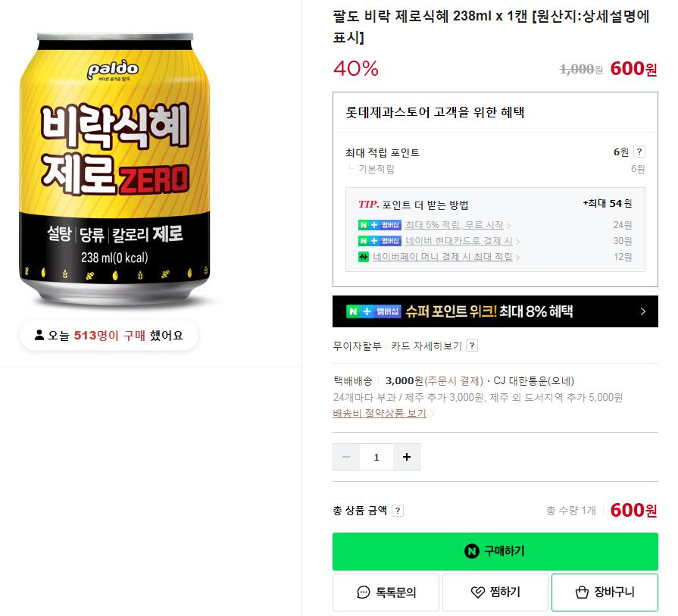Click the Naver Pay money icon
This screenshot has height=616, width=678.
point(364,257)
